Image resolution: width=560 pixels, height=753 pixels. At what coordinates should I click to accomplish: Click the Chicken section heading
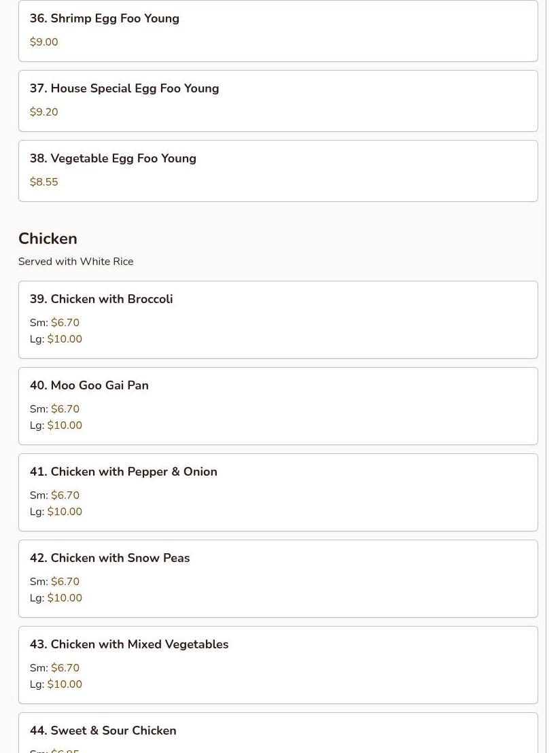pos(48,239)
